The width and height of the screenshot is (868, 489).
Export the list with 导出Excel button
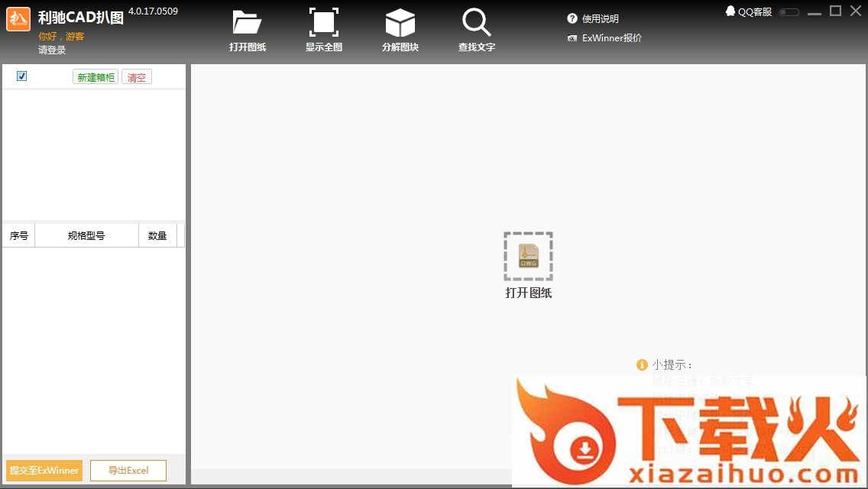(128, 471)
